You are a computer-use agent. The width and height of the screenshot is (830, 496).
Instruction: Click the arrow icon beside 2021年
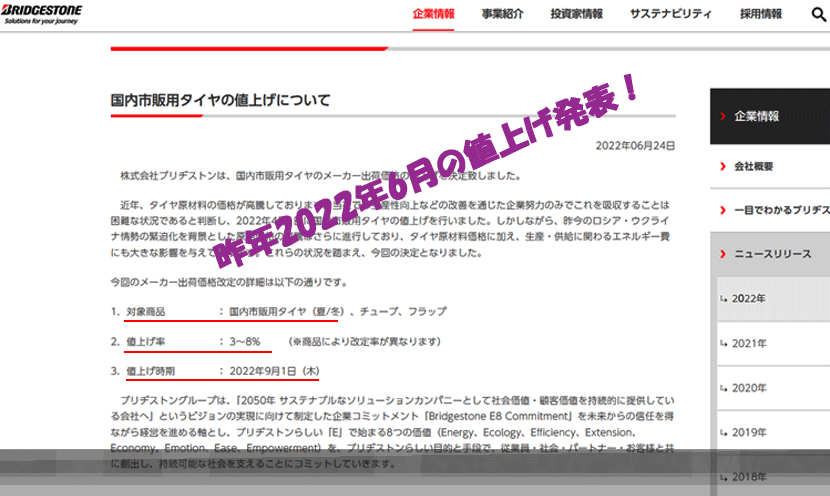pos(724,344)
